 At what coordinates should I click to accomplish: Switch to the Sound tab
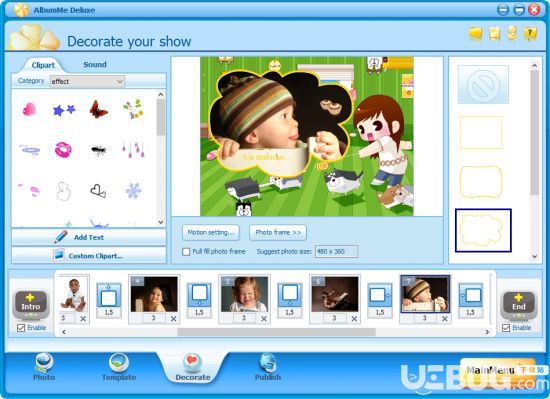coord(95,65)
